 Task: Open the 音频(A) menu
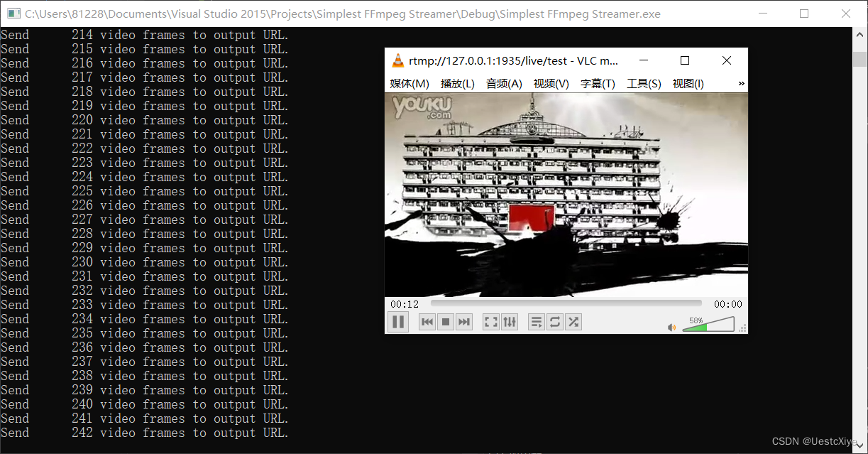(x=504, y=84)
